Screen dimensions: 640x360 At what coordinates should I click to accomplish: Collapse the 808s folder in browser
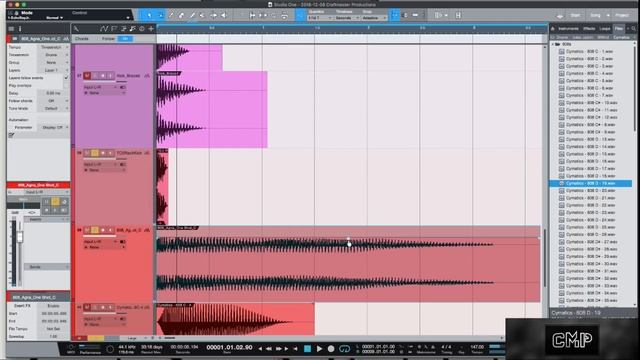(553, 44)
